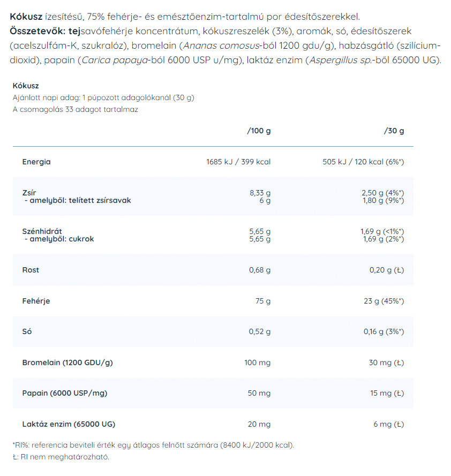
Task: Click the /100 g column header
Action: [x=258, y=131]
